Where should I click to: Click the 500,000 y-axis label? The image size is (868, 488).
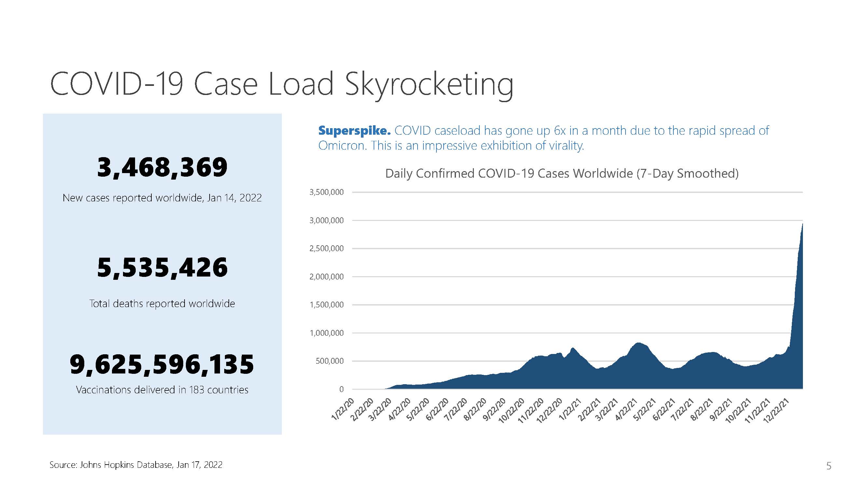click(x=329, y=361)
